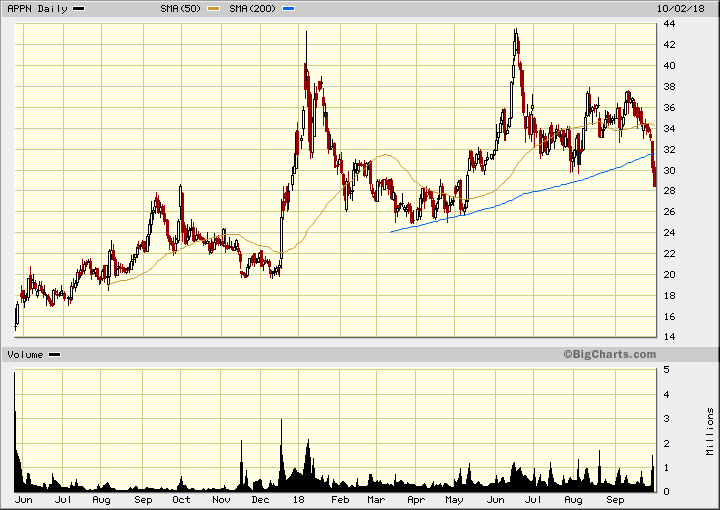
Task: Click the Aug label before Sep 2017
Action: click(101, 500)
